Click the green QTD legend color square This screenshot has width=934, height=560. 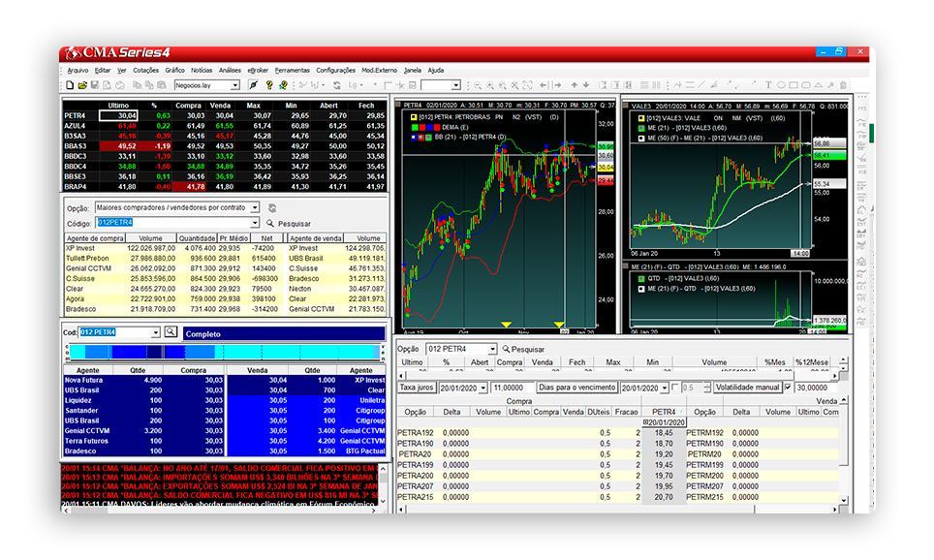tap(641, 278)
